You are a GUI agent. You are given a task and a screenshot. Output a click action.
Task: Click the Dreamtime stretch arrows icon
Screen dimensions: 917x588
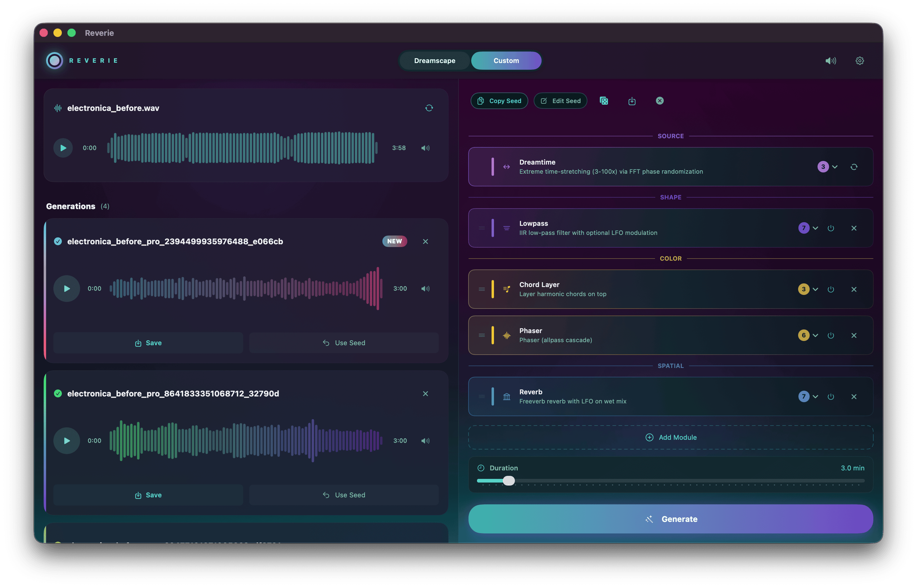click(506, 167)
